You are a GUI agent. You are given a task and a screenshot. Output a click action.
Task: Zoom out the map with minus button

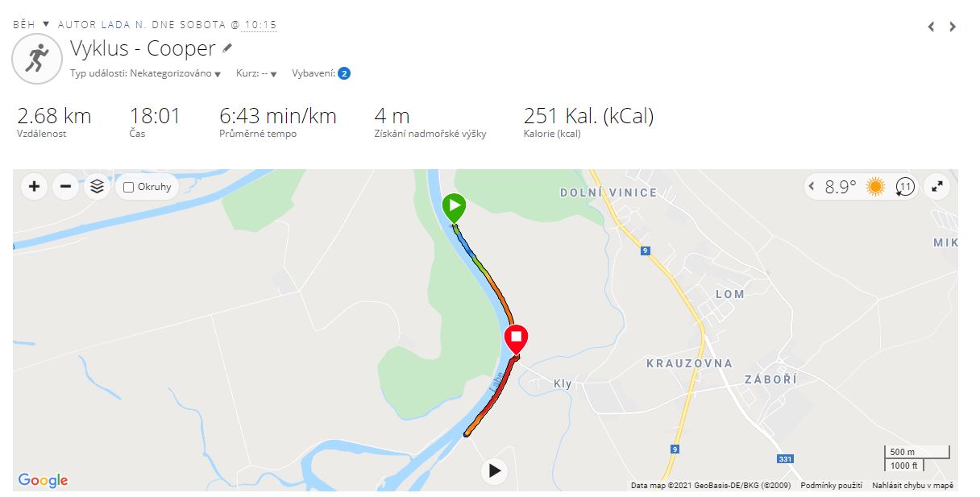click(x=65, y=187)
